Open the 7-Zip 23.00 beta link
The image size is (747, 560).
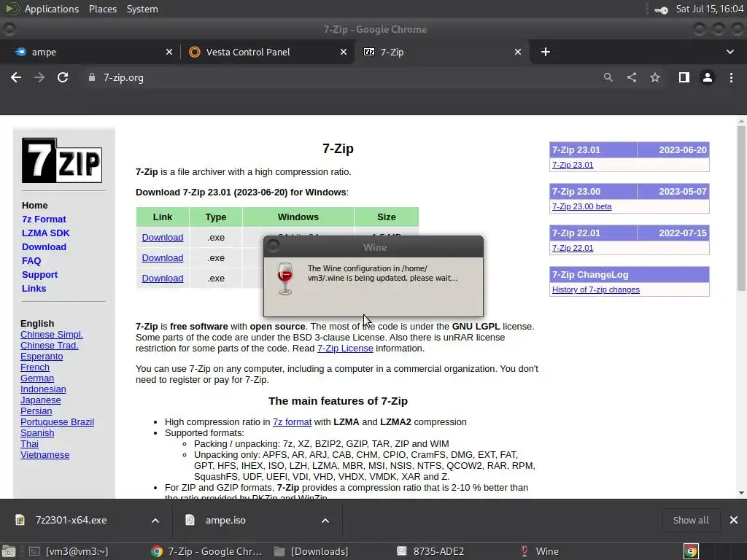581,206
